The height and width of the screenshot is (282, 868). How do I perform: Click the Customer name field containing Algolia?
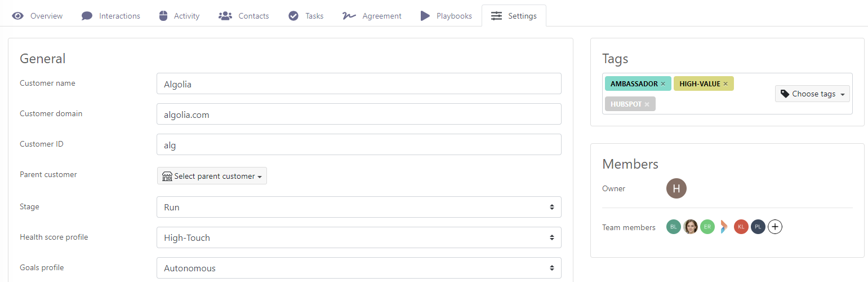(x=359, y=83)
